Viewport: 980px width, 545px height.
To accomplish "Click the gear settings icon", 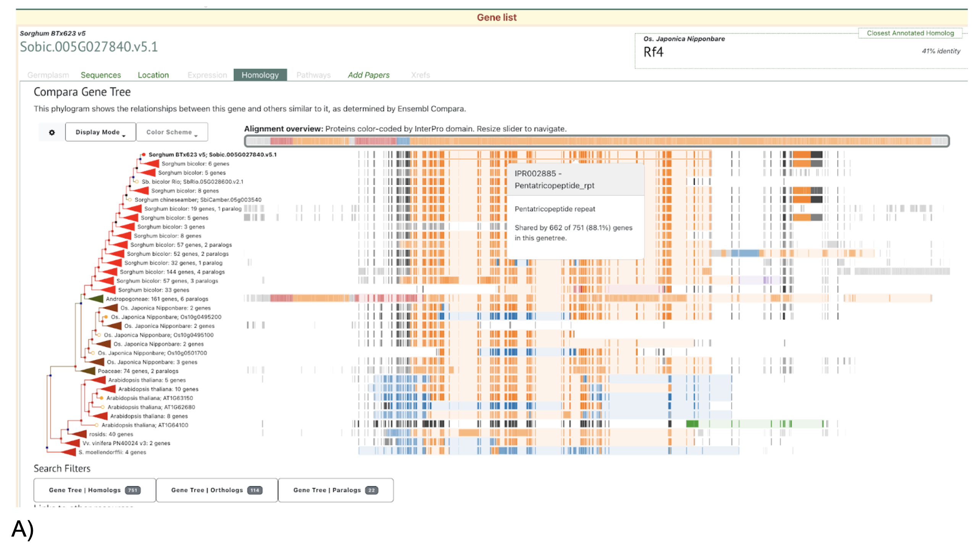I will (52, 132).
